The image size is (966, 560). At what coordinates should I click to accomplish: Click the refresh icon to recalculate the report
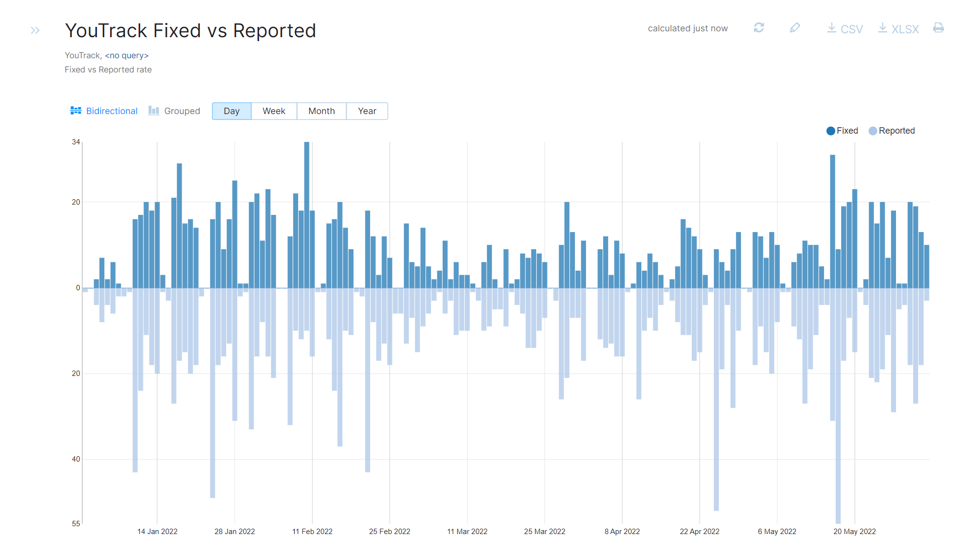pos(758,28)
